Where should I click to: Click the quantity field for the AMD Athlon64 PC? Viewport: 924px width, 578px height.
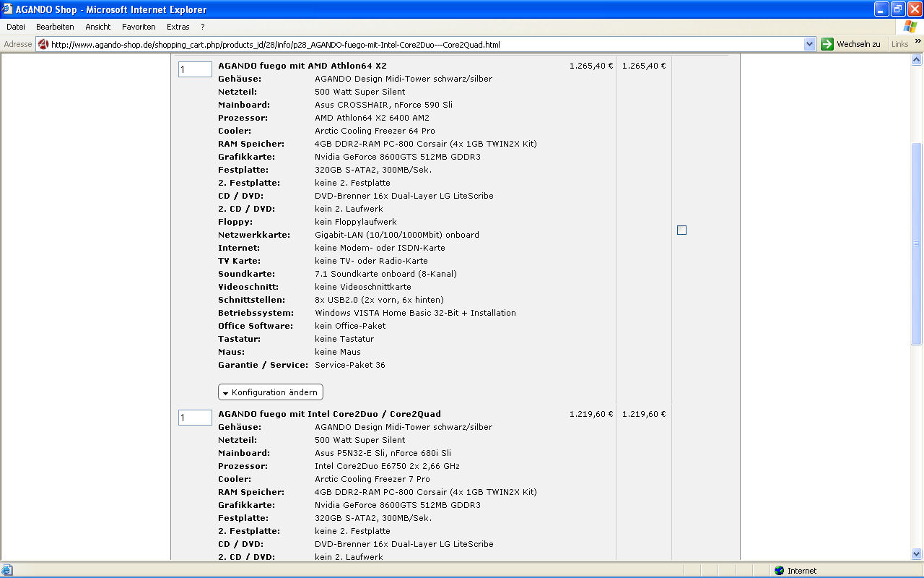[x=195, y=69]
